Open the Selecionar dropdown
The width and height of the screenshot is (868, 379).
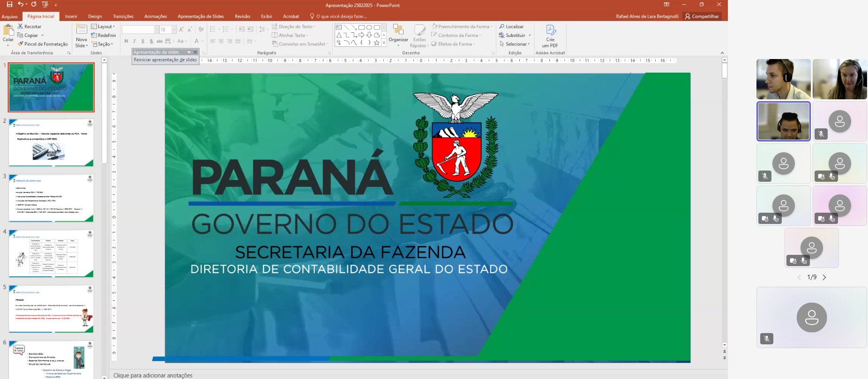click(x=515, y=44)
